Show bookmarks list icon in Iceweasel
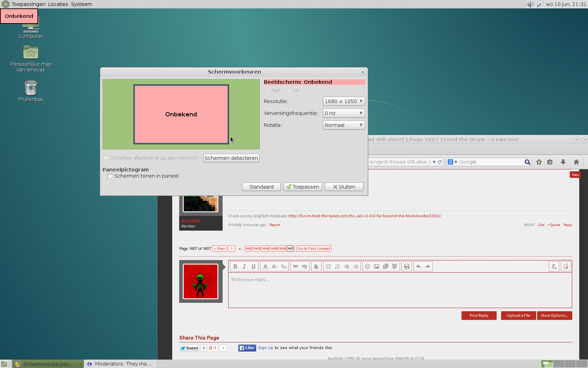 pyautogui.click(x=550, y=162)
